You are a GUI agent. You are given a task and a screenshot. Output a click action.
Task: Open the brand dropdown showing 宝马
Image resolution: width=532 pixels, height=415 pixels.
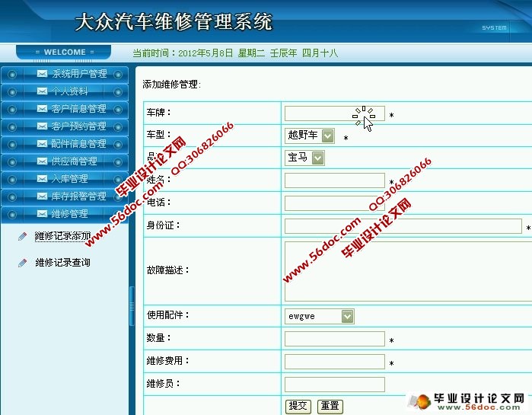(x=304, y=158)
